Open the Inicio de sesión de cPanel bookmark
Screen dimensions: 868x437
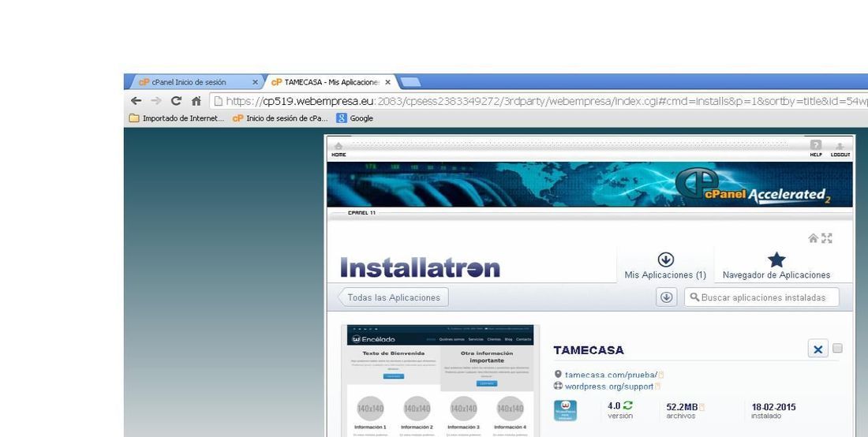pos(280,118)
